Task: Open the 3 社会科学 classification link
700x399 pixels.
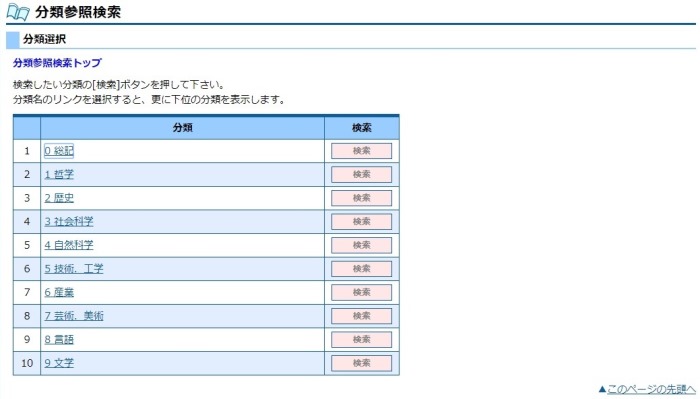Action: click(69, 221)
